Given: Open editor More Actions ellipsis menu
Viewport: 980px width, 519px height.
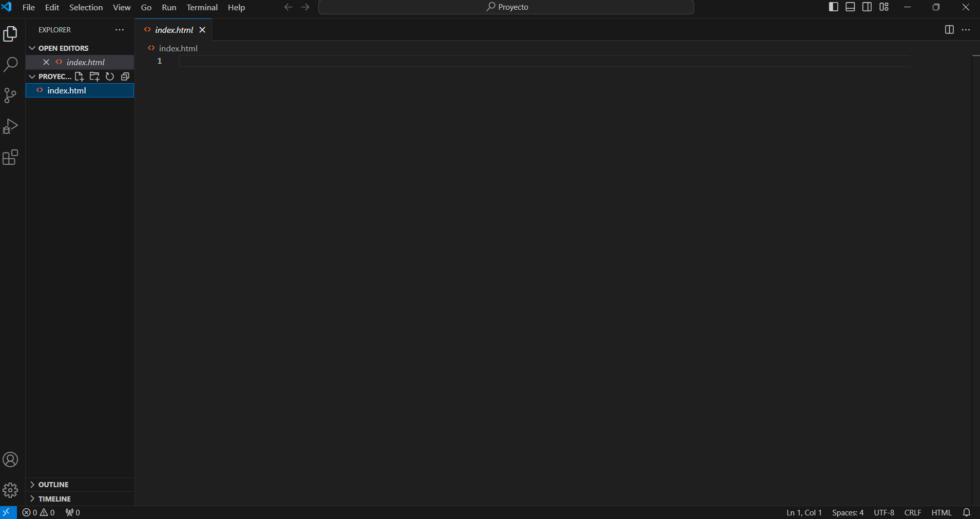Looking at the screenshot, I should point(966,30).
